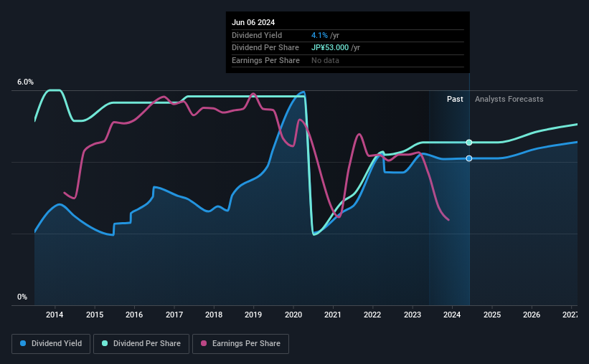Click the 2015 x-axis label

tap(95, 315)
